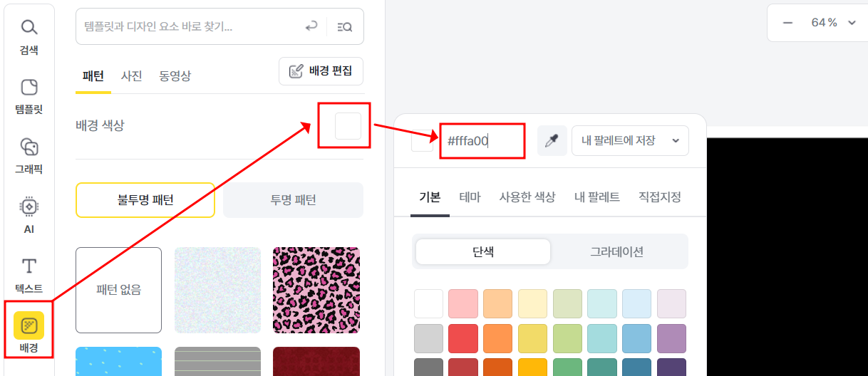Click the current color preview box beside hex field
The width and height of the screenshot is (868, 376).
click(423, 141)
